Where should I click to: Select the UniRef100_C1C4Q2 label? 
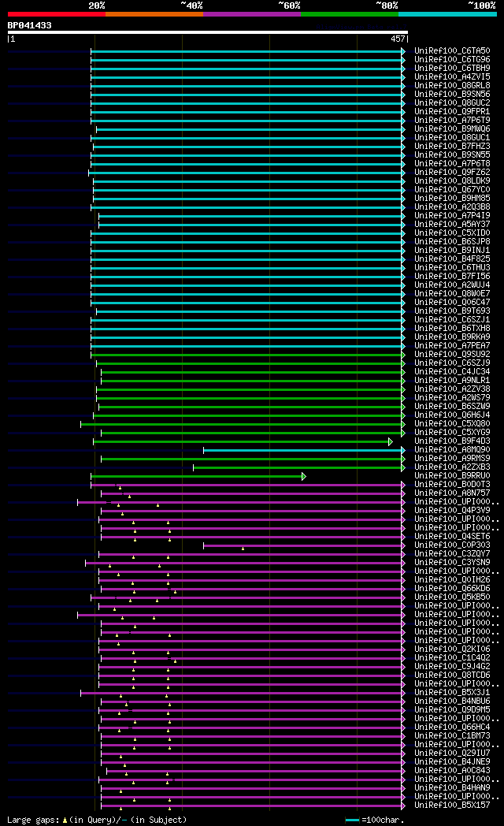(452, 657)
